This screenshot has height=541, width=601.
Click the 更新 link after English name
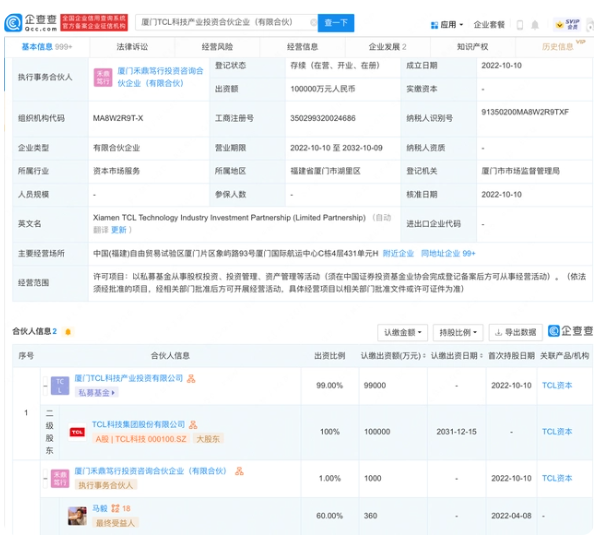pos(118,230)
